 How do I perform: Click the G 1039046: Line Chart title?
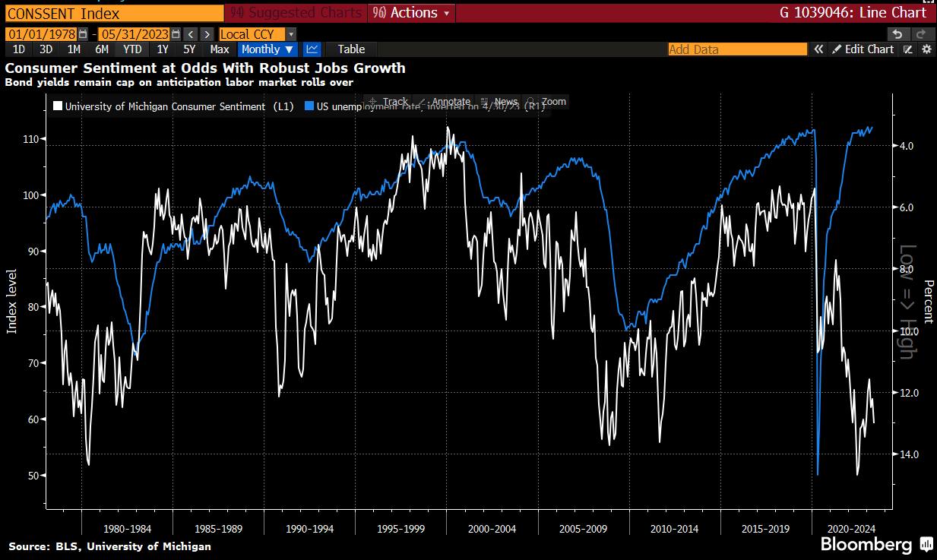click(x=853, y=13)
